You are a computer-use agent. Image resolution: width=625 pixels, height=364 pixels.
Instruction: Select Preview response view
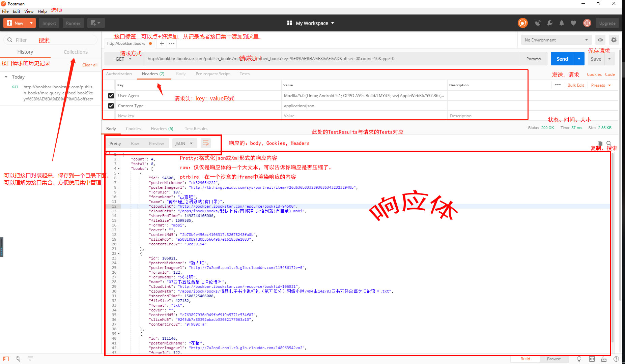157,143
